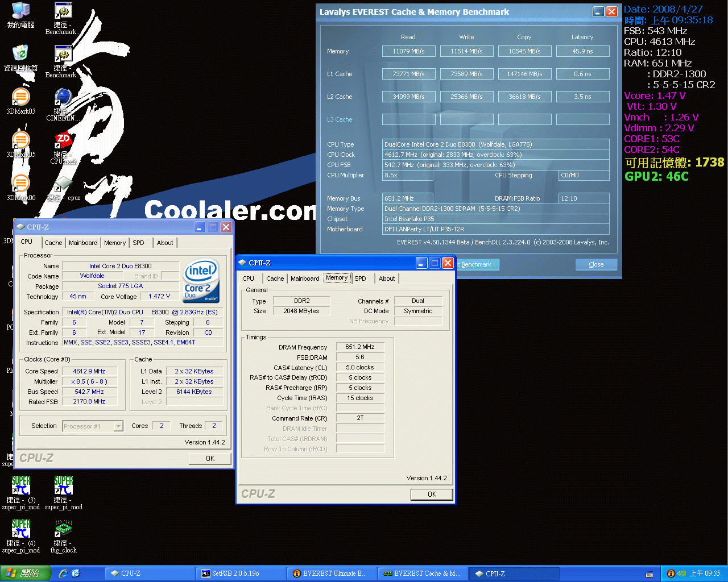Viewport: 728px width, 582px height.
Task: Click the Memory Copy 10545 MB/s value
Action: 525,51
